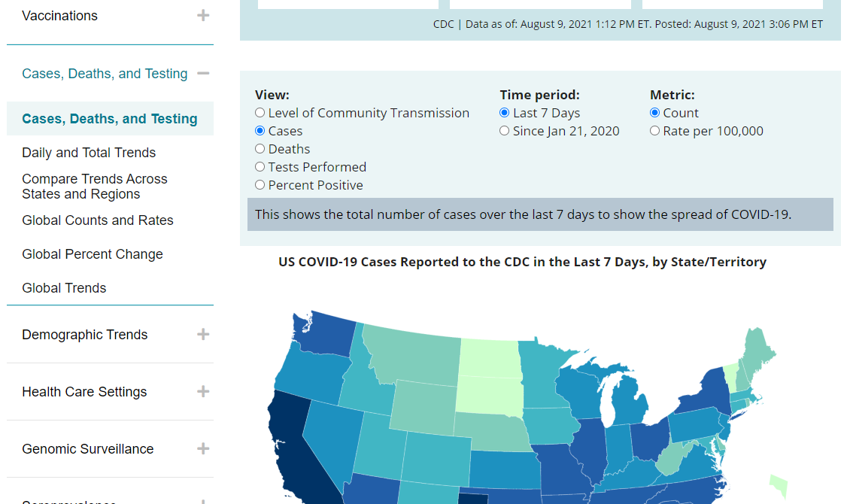Click Kansas on the US map
Screen dimensions: 850x504
(504, 469)
